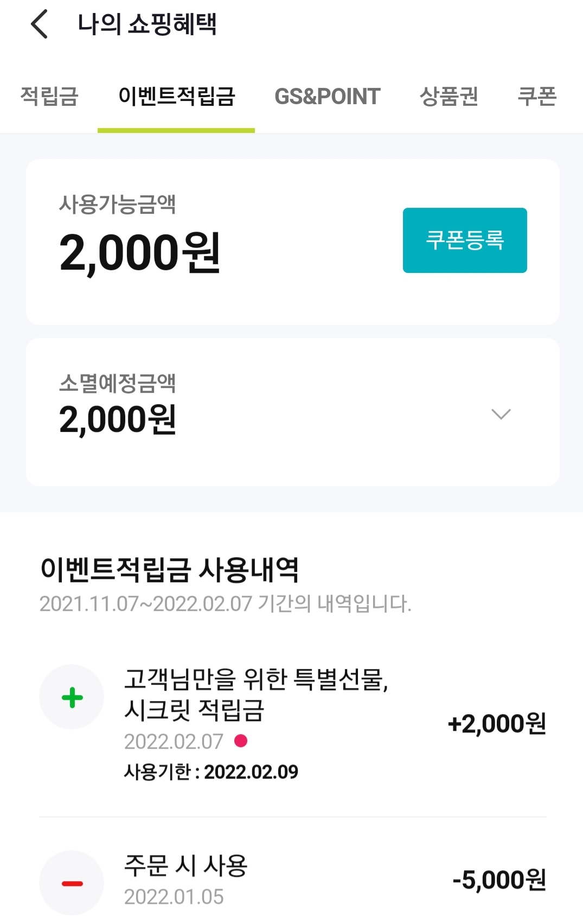This screenshot has height=924, width=583.
Task: Open the 쿠폰 tab
Action: pos(537,97)
